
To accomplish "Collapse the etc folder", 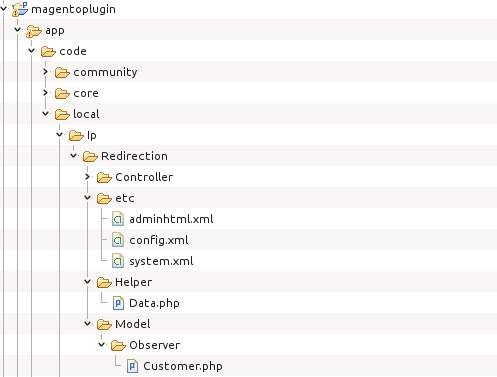I will tap(88, 198).
